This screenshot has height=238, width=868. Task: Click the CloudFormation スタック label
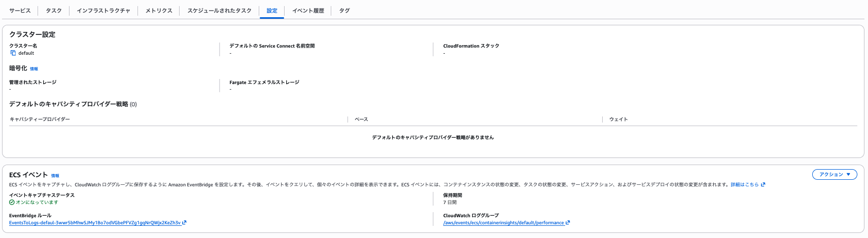[471, 46]
